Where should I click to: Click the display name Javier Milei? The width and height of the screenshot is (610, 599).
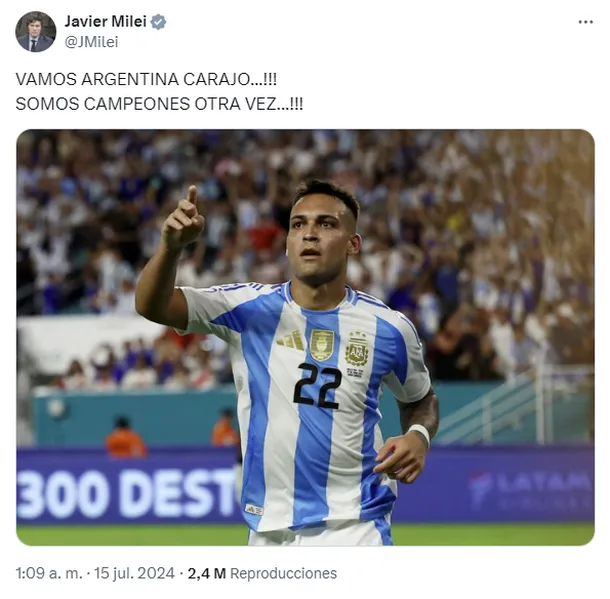pyautogui.click(x=105, y=21)
